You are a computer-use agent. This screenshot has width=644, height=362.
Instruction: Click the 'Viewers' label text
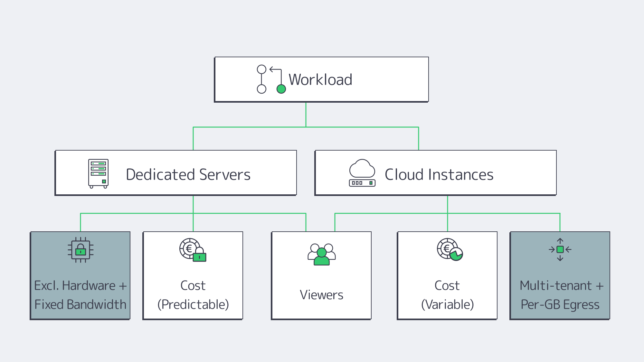point(321,295)
